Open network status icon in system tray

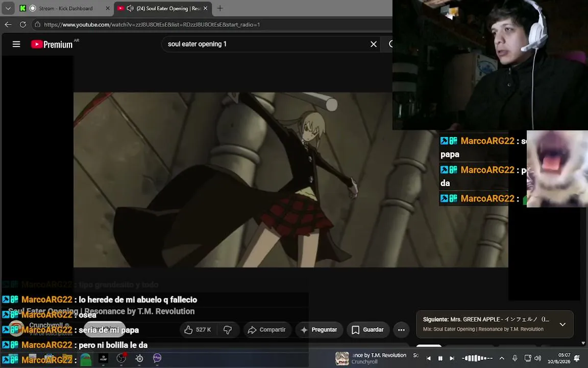(528, 358)
